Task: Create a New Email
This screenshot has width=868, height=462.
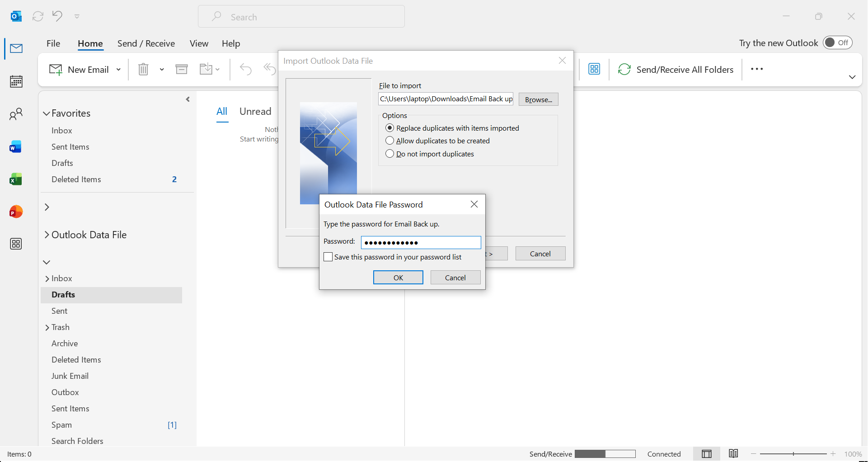Action: tap(79, 70)
